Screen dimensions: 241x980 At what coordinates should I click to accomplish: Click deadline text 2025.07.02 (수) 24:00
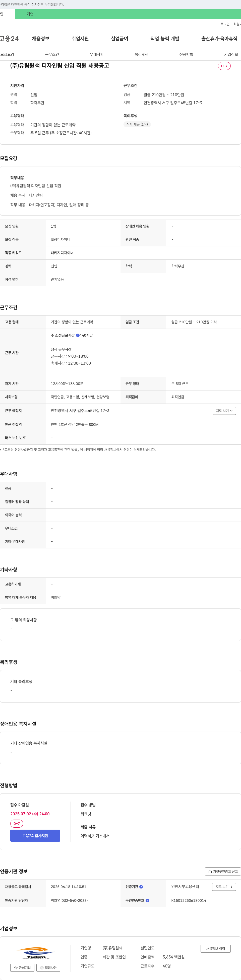[30, 814]
